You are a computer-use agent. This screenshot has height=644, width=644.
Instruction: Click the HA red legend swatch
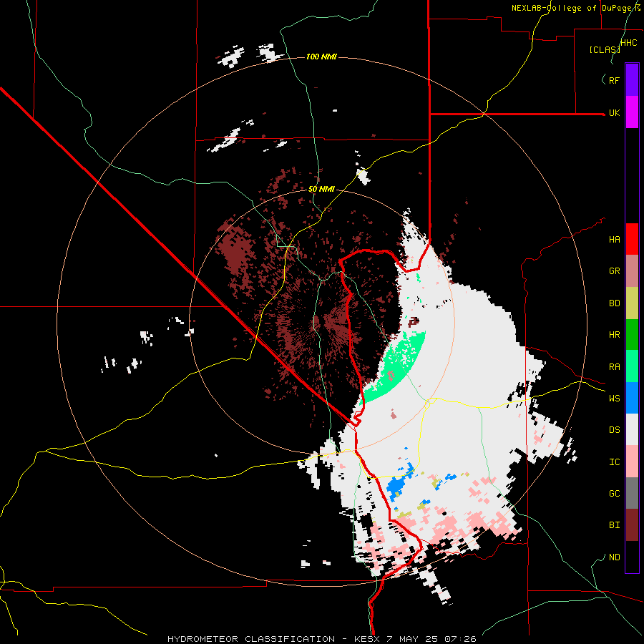[x=632, y=239]
